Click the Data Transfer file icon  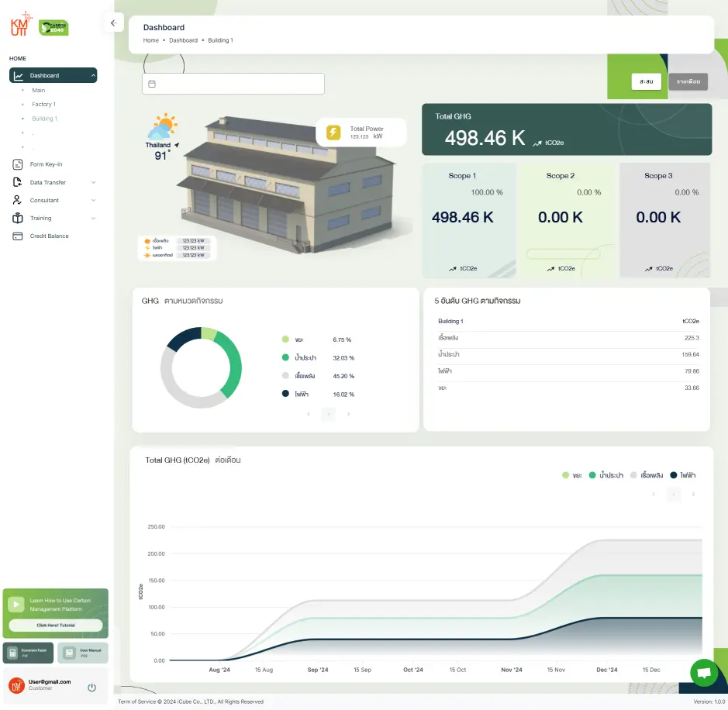point(16,181)
